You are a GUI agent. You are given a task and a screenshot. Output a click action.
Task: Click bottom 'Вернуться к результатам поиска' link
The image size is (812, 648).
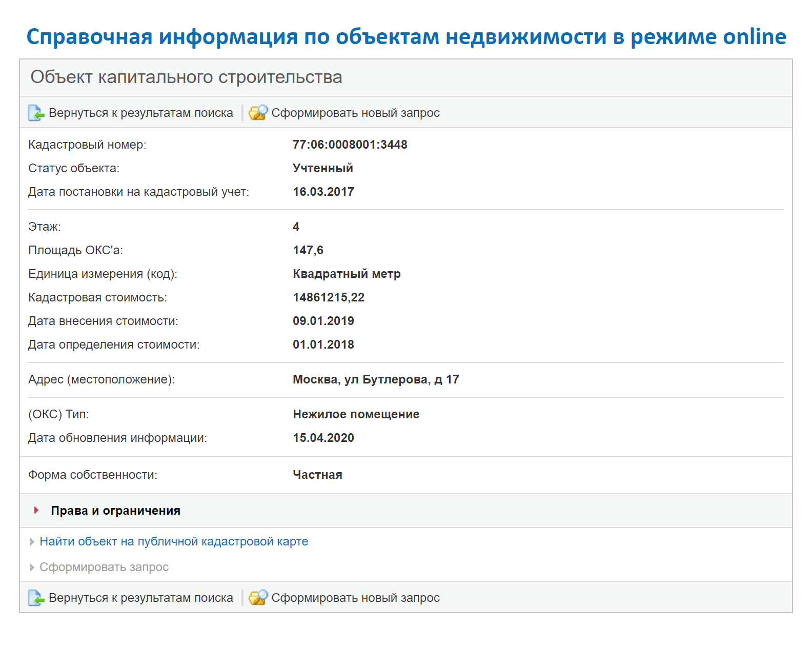point(141,598)
